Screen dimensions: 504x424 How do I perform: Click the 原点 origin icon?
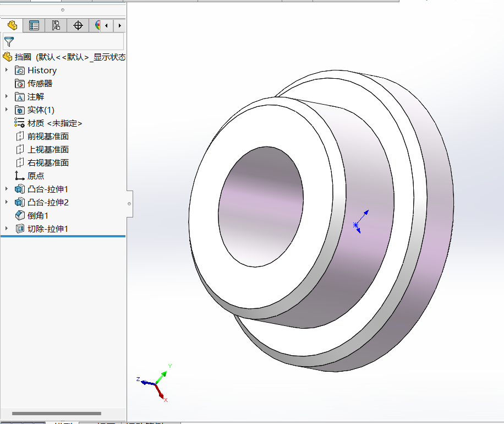coord(19,176)
